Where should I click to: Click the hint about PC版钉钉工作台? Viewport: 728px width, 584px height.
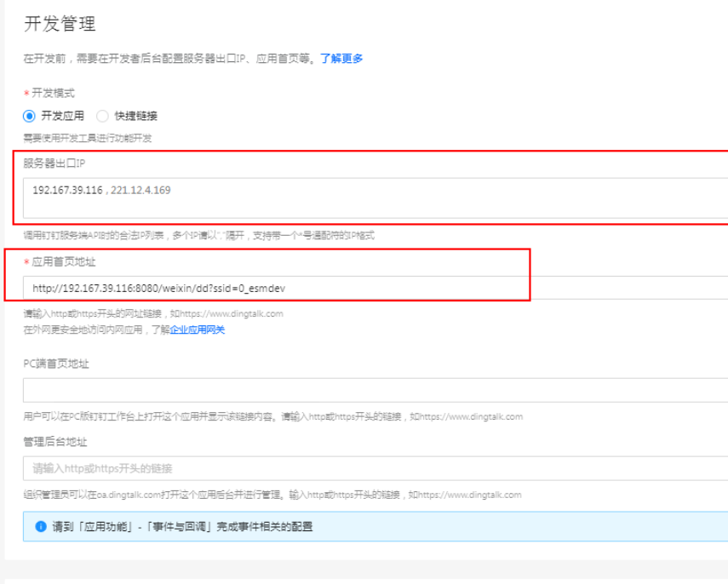(x=273, y=417)
